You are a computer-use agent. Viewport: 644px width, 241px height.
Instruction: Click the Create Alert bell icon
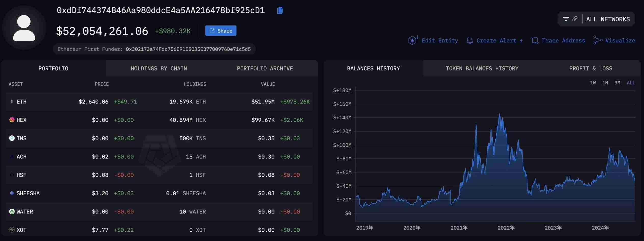coord(469,40)
